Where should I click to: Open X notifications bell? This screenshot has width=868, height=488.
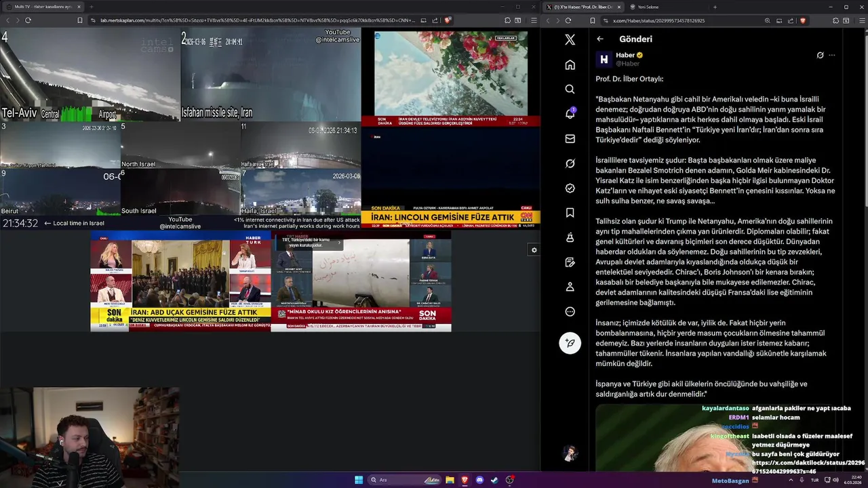point(570,114)
